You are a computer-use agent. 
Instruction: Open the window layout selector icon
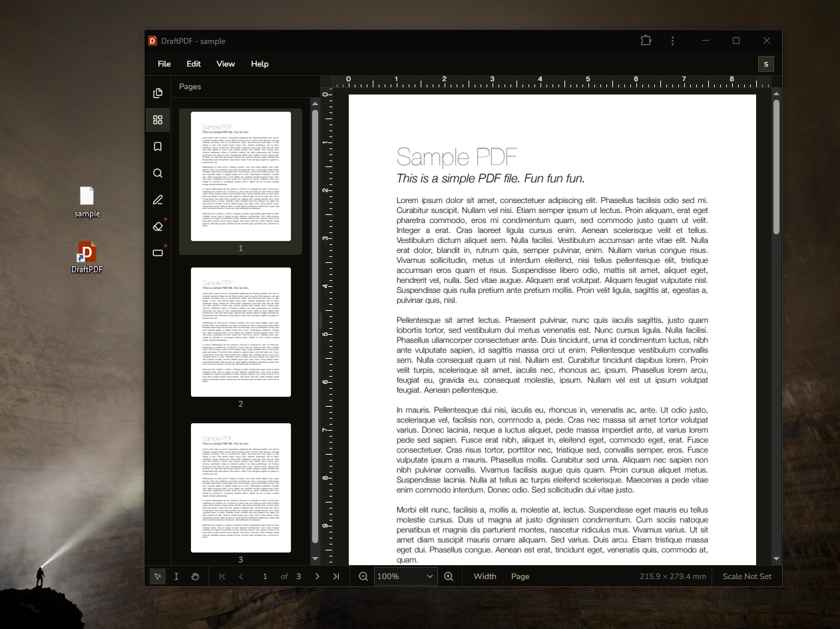(x=646, y=41)
